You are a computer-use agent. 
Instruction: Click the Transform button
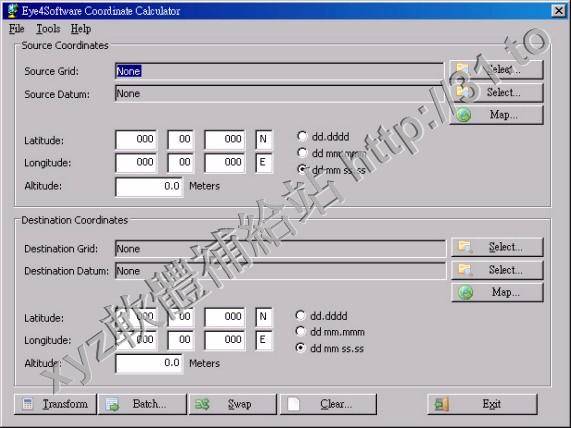click(55, 404)
